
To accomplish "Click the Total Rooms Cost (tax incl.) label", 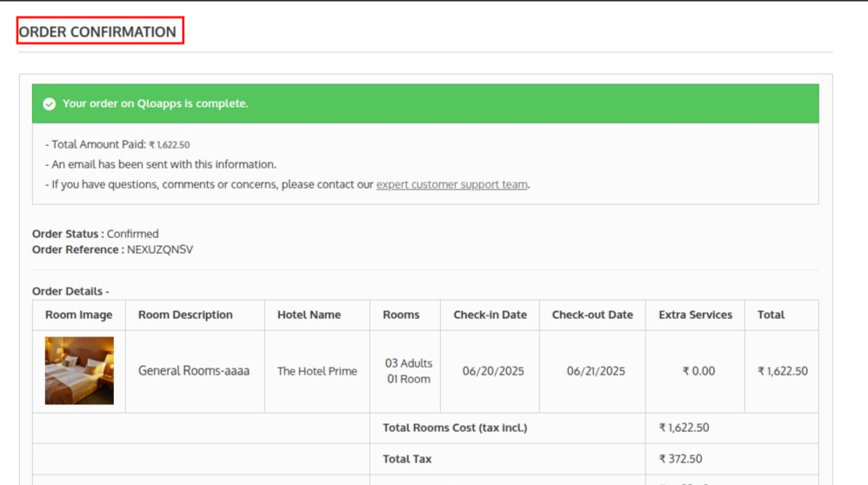I will (455, 428).
